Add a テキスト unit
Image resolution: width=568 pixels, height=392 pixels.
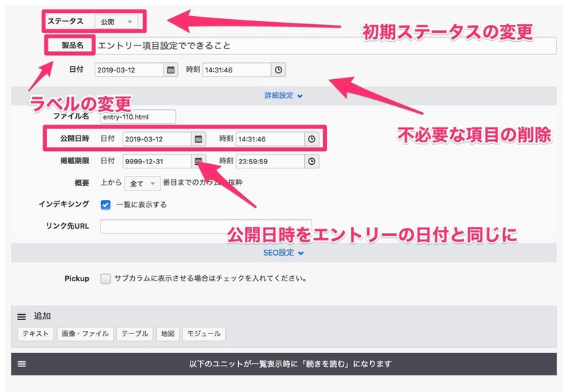coord(35,334)
